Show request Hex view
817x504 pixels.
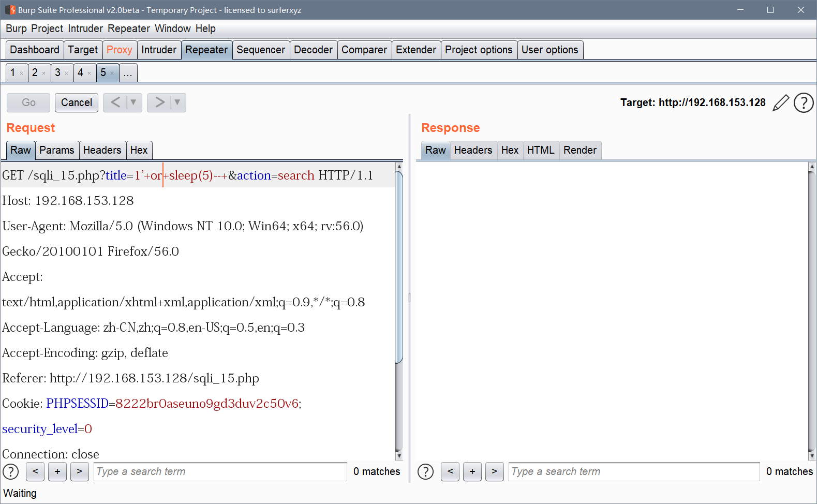pyautogui.click(x=139, y=150)
